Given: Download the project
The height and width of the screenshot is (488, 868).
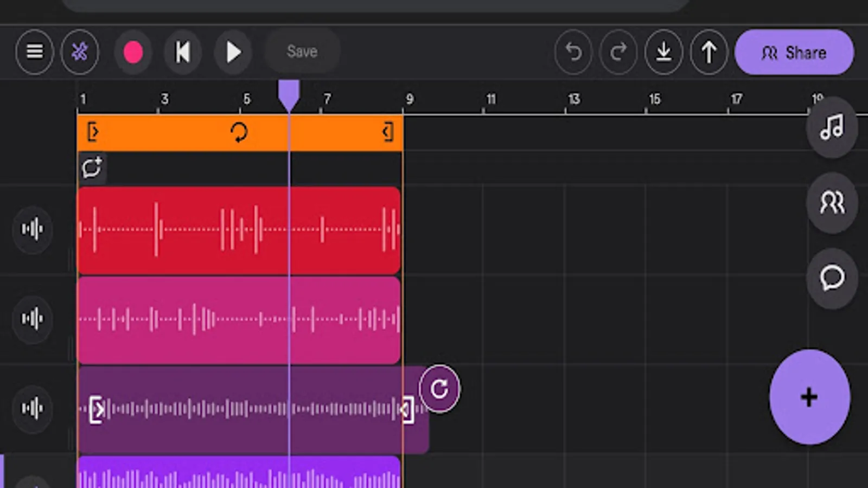Looking at the screenshot, I should (663, 53).
